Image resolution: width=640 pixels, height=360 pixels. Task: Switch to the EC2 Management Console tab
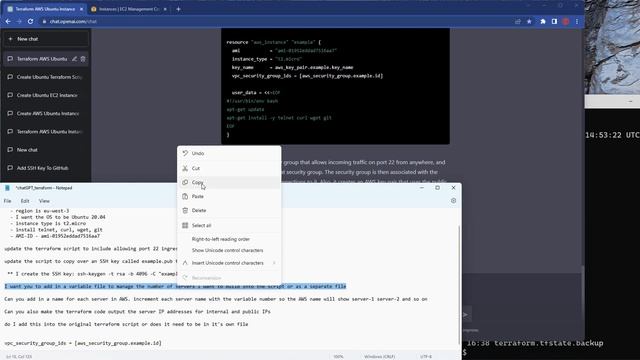point(129,9)
